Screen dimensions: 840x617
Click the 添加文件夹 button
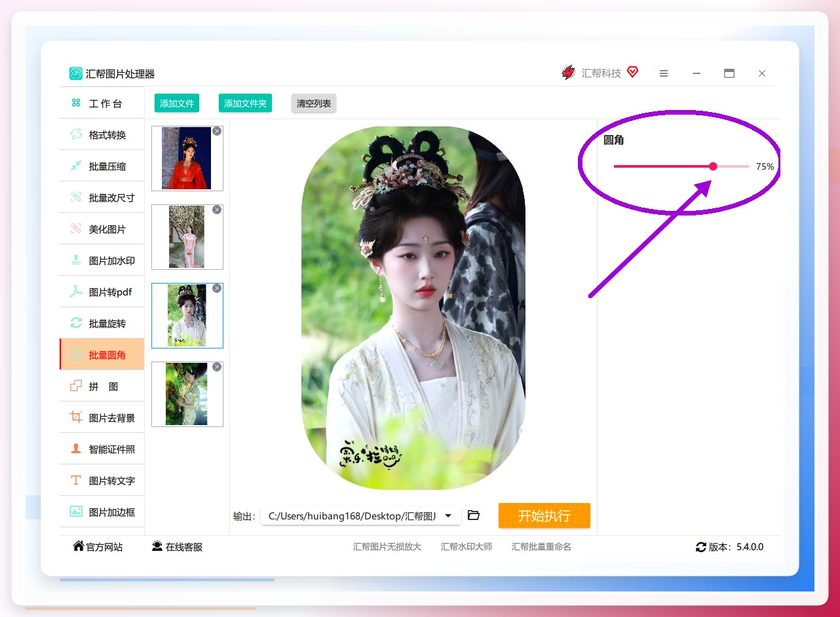coord(245,103)
